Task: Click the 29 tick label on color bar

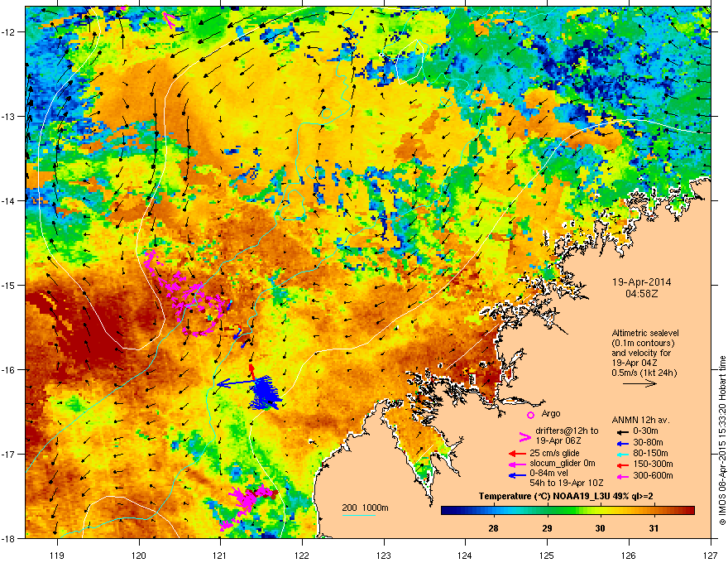Action: click(548, 528)
